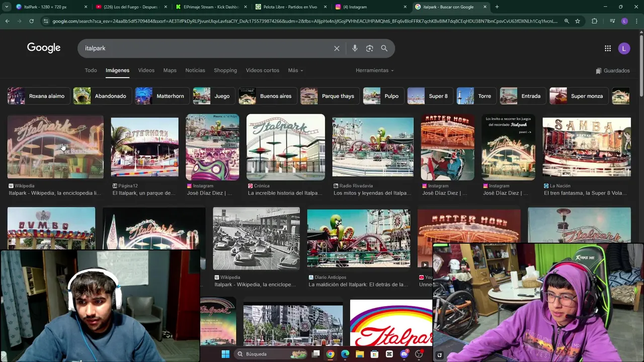Open the Chrome zoom indicator in address bar

pos(567,21)
